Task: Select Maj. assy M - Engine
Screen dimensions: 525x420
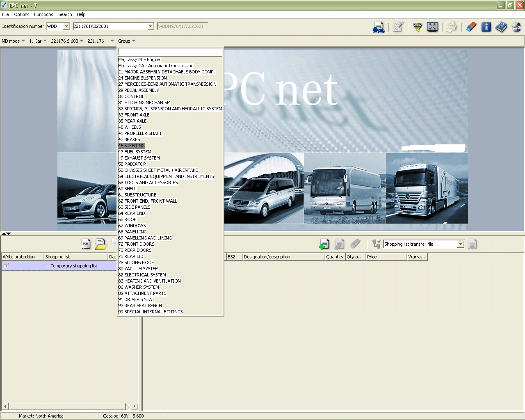Action: [x=139, y=59]
